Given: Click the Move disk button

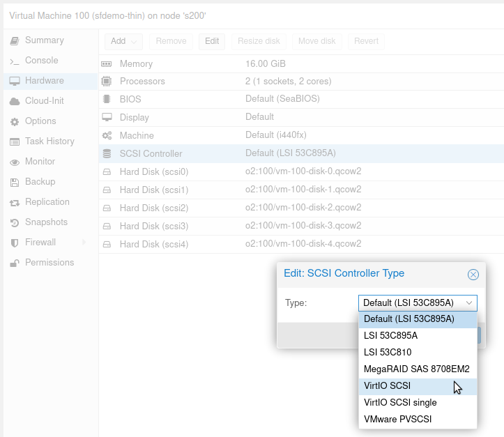Looking at the screenshot, I should (317, 41).
